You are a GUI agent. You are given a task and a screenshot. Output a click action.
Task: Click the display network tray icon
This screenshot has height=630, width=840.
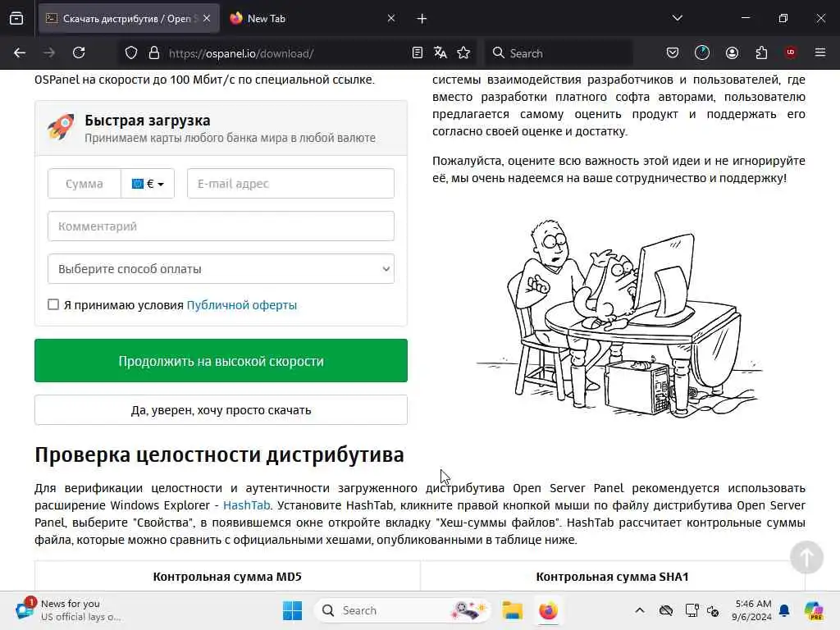692,610
